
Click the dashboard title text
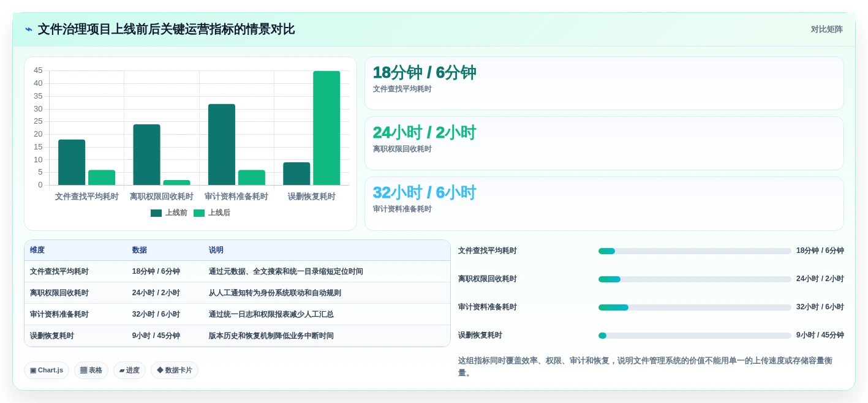point(166,29)
